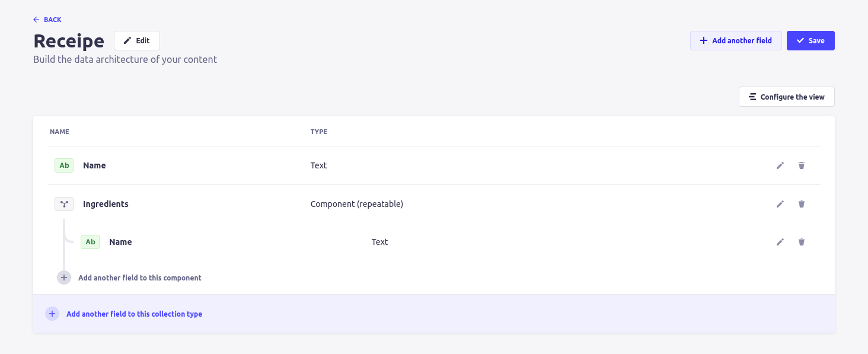Open Configure the view

point(786,97)
